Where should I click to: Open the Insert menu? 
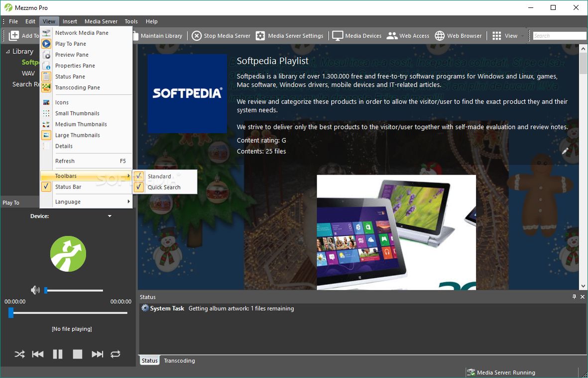[x=70, y=21]
